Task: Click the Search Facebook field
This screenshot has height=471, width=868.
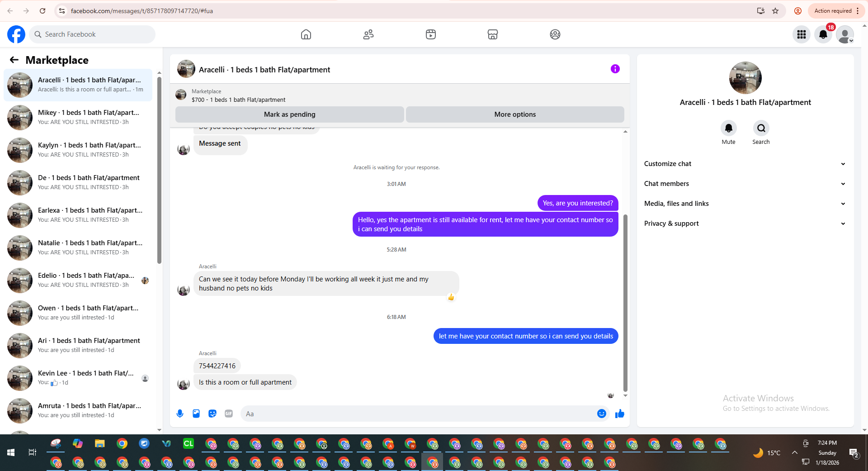Action: tap(92, 34)
